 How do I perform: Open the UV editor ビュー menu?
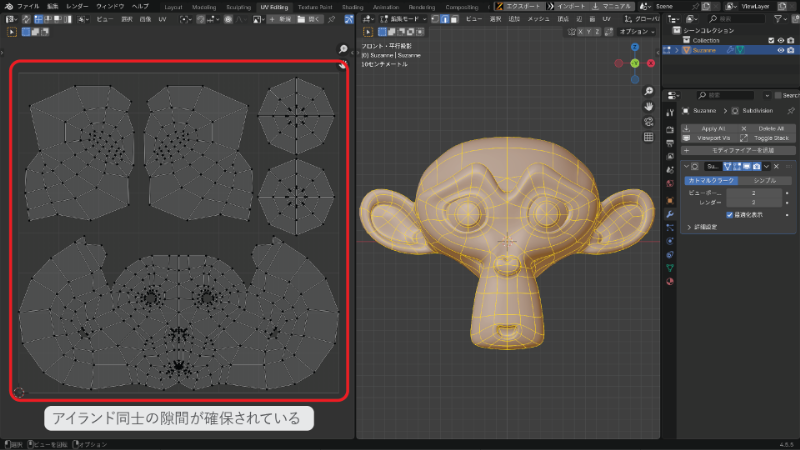pos(104,19)
